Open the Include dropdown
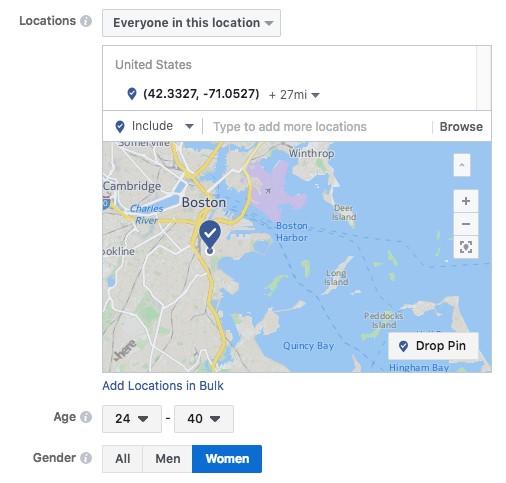The image size is (506, 483). (154, 126)
